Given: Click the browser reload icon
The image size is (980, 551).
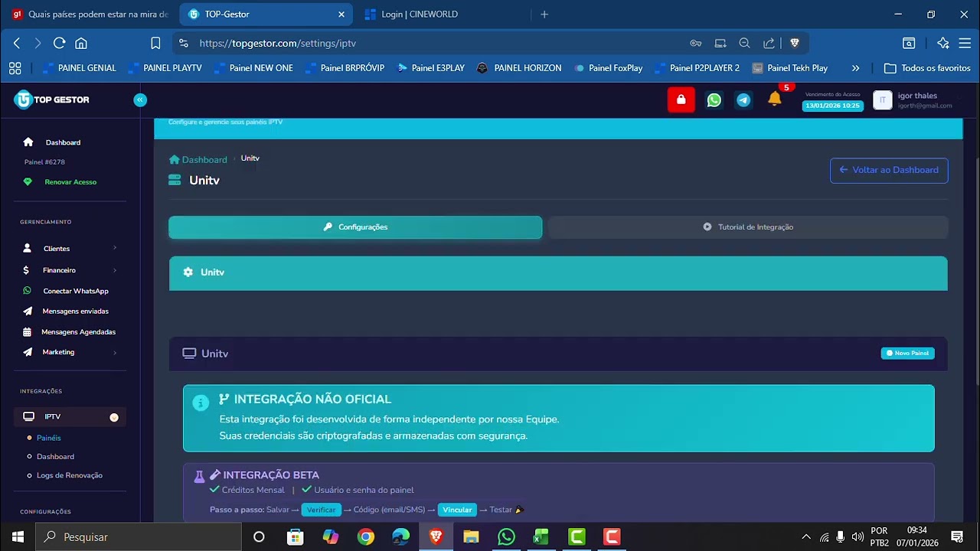Looking at the screenshot, I should pos(59,44).
